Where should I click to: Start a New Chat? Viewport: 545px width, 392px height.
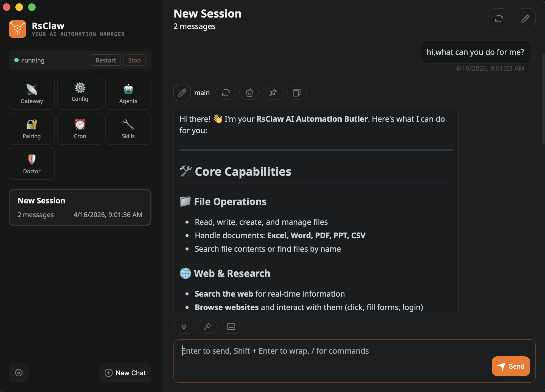coord(125,373)
